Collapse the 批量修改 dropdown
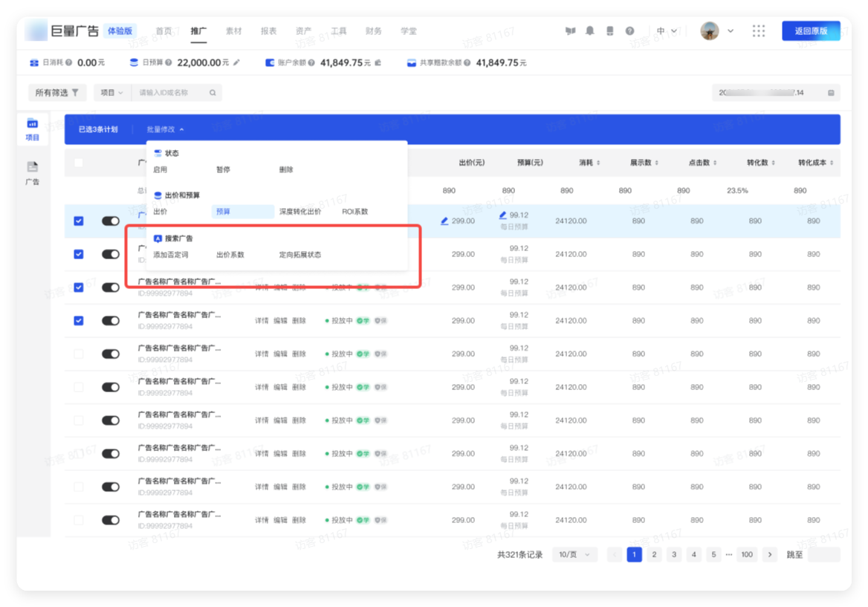The width and height of the screenshot is (868, 607). click(x=165, y=129)
